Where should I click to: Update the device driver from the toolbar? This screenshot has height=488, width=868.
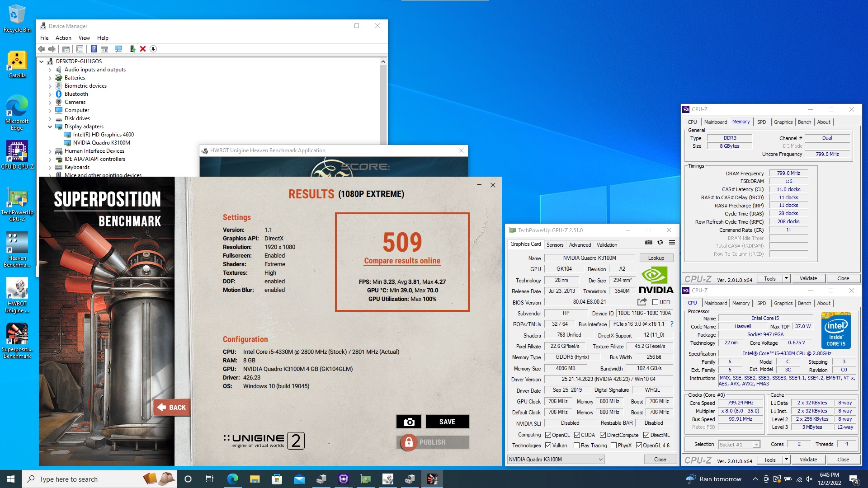coord(132,49)
